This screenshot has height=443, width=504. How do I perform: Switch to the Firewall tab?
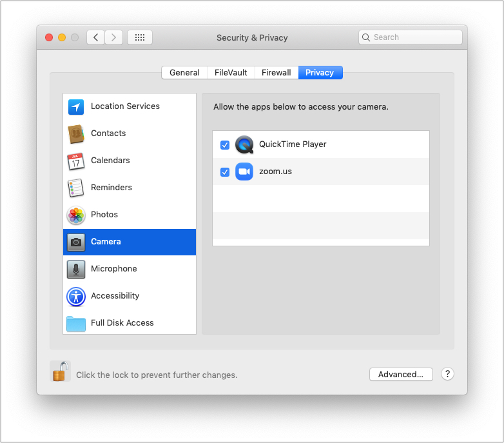point(276,73)
